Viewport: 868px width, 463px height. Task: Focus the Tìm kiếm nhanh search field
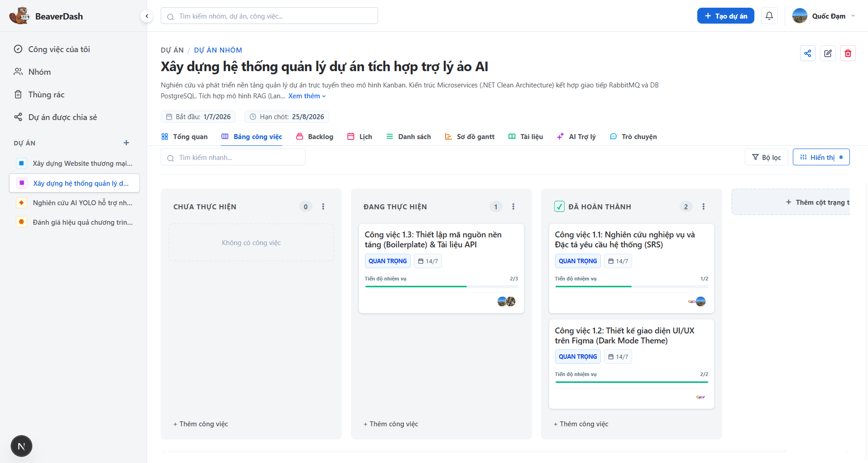click(233, 157)
